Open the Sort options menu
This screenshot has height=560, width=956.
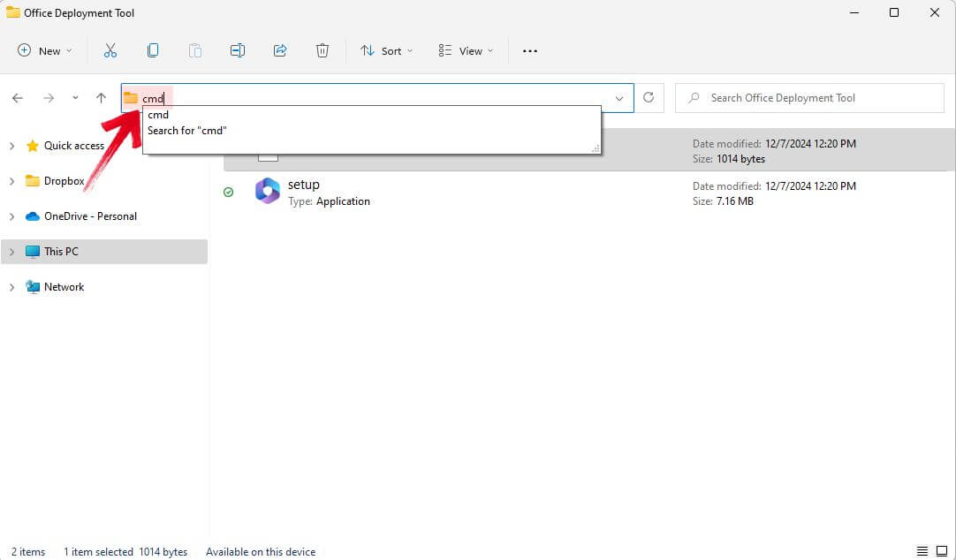(386, 50)
